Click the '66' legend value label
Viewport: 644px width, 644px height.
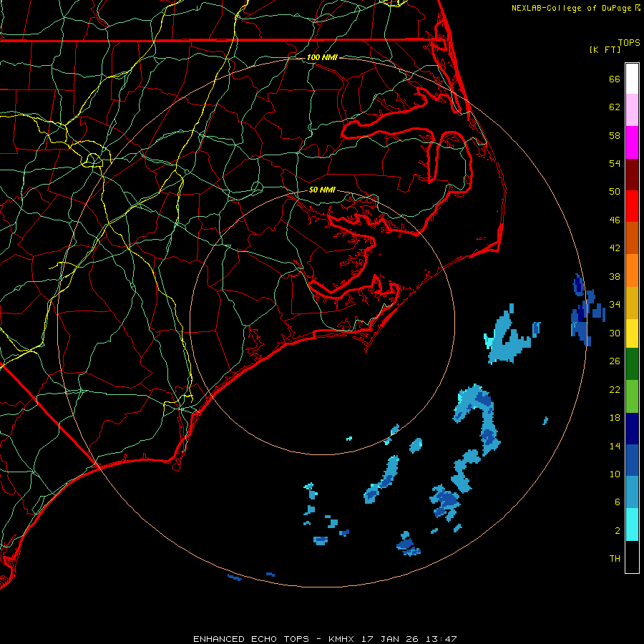tap(615, 79)
